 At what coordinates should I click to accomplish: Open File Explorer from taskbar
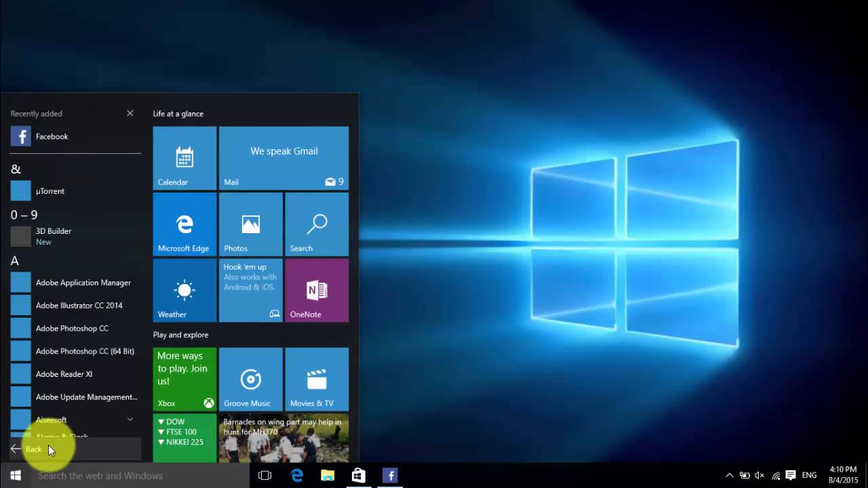click(x=328, y=476)
